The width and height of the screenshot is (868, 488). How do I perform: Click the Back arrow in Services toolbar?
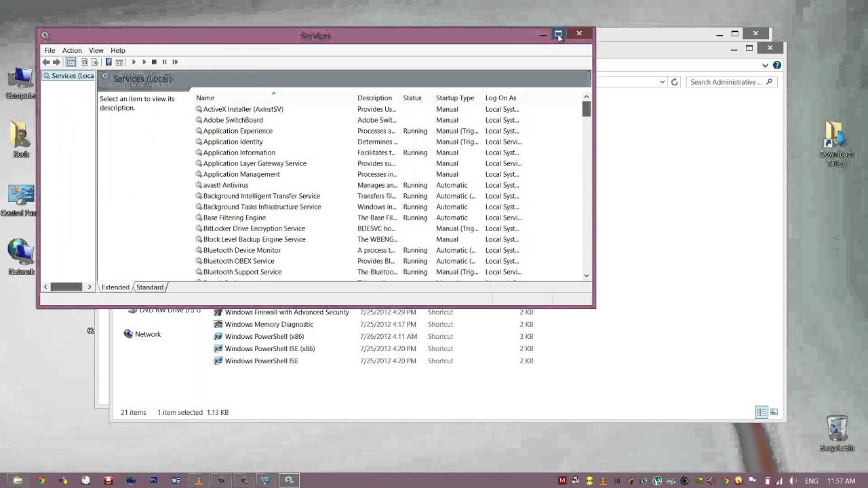coord(46,62)
